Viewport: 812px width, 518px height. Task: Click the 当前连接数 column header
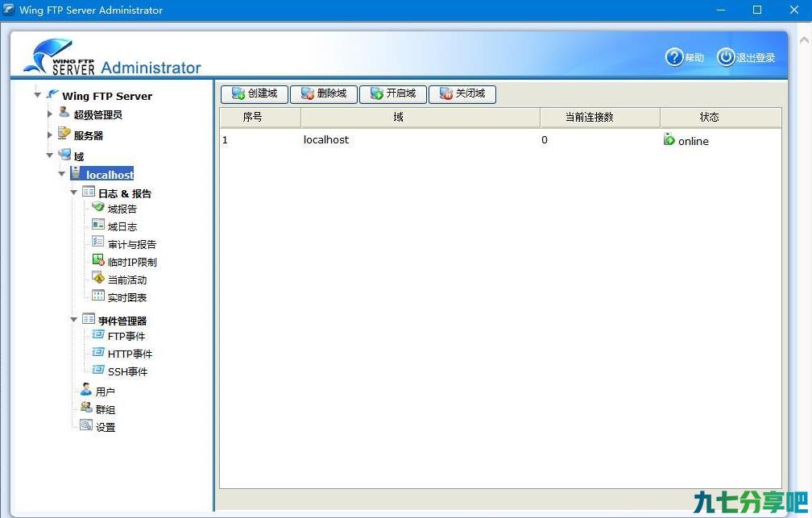(x=599, y=118)
